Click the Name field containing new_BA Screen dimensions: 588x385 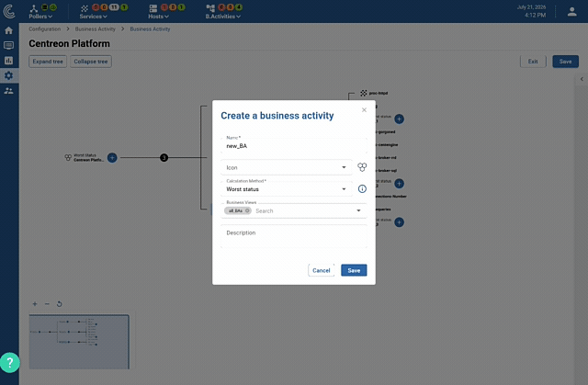[294, 146]
